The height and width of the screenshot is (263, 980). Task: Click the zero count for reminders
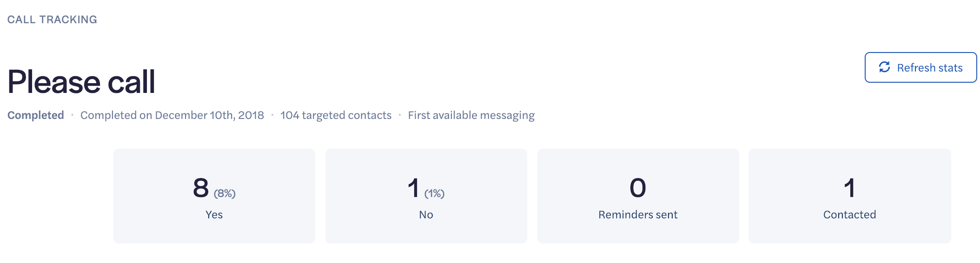click(638, 188)
